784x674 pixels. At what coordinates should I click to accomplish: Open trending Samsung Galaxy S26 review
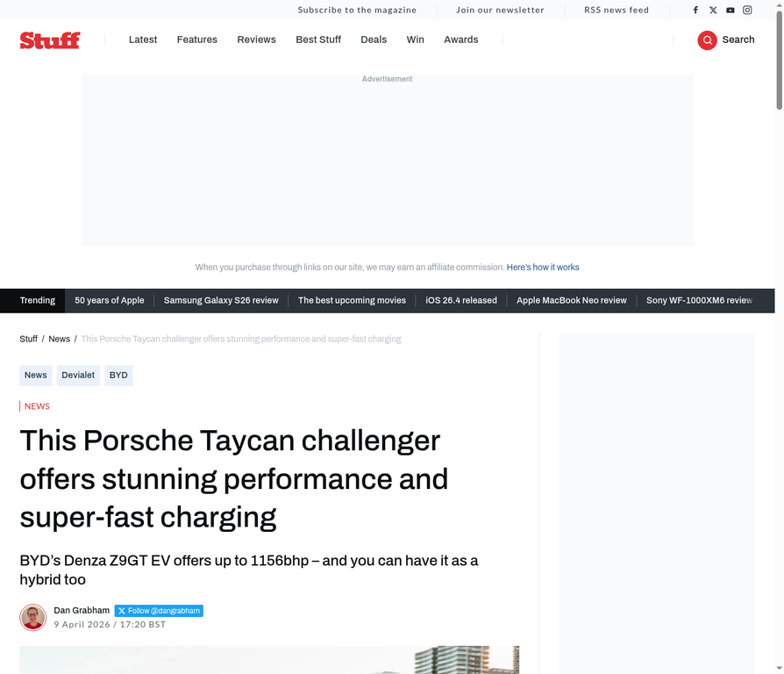click(x=221, y=301)
